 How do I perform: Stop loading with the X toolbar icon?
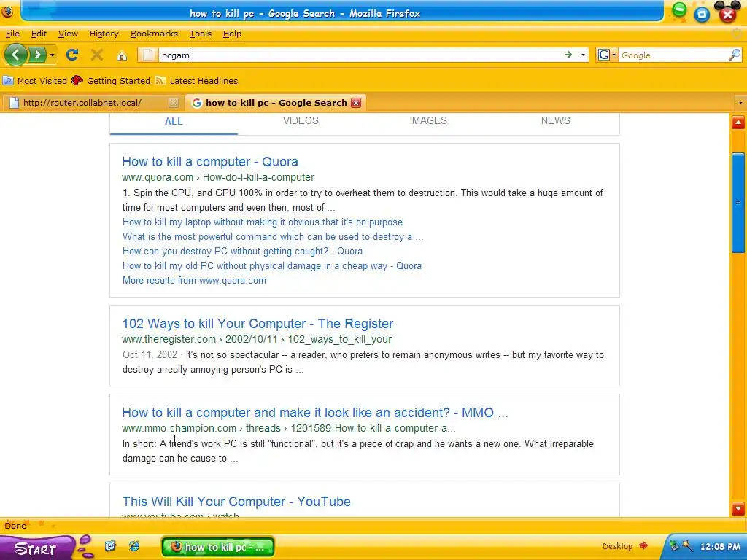click(x=97, y=55)
